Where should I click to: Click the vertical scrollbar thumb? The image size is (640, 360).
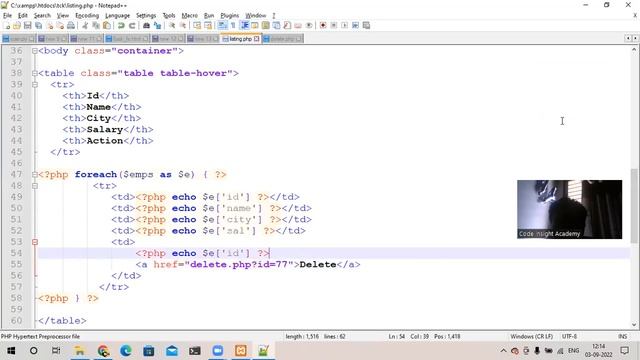pos(634,206)
